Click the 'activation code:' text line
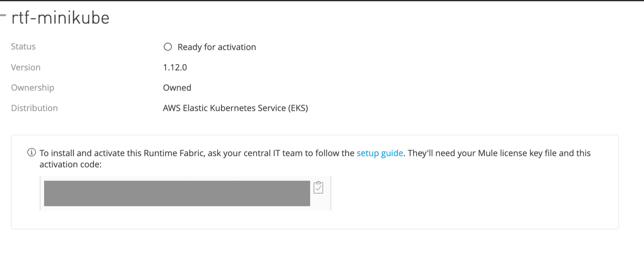Image resolution: width=644 pixels, height=265 pixels. click(70, 164)
